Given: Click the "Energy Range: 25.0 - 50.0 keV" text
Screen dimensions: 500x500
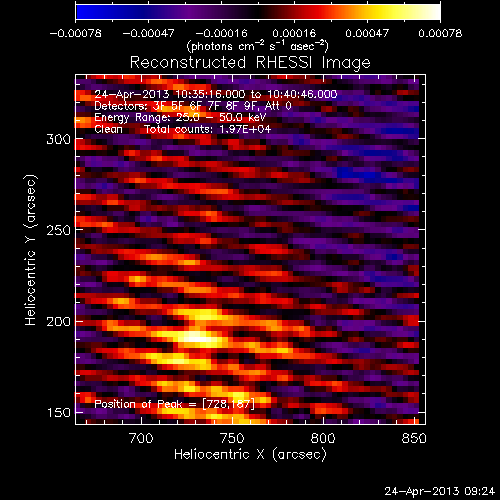Looking at the screenshot, I should pos(180,118).
